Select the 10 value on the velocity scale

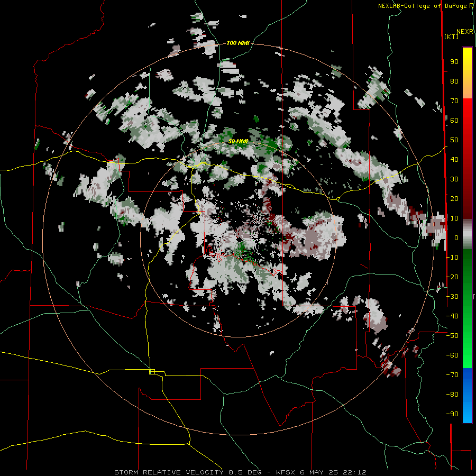tap(454, 218)
